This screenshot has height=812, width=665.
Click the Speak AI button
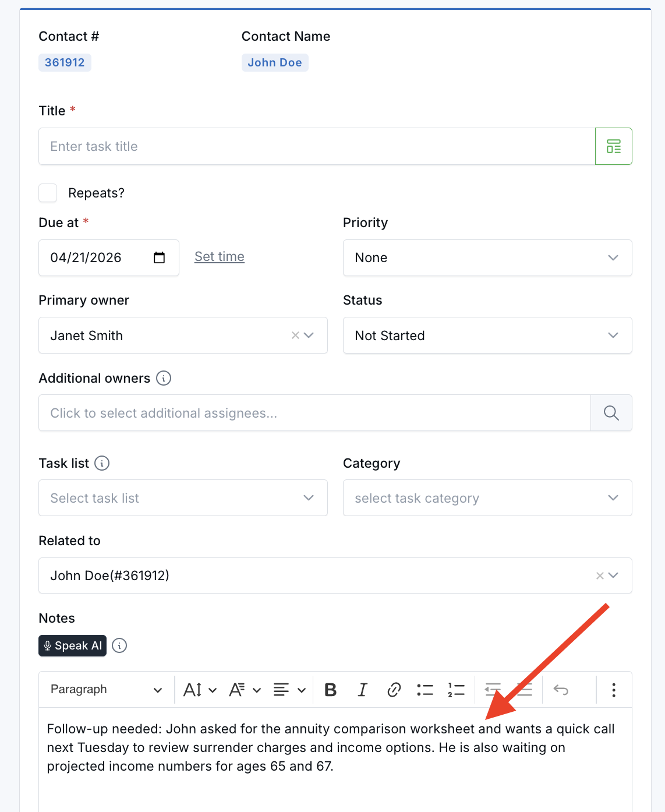[72, 645]
